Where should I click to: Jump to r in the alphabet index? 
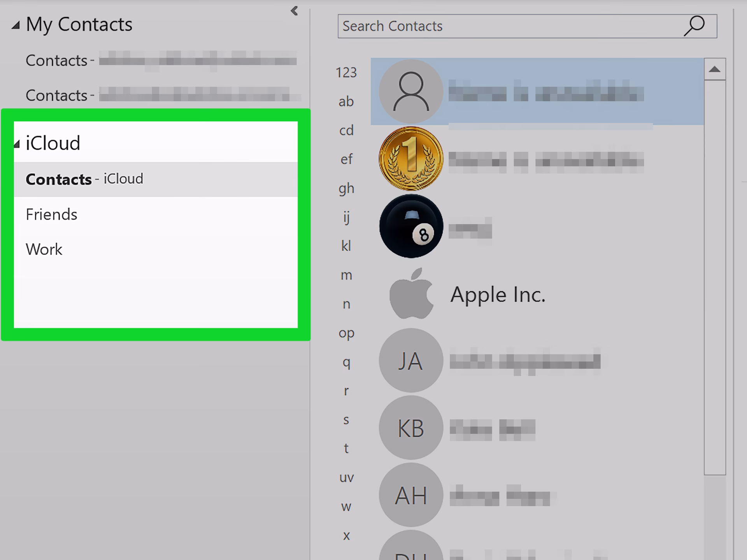[x=346, y=391]
